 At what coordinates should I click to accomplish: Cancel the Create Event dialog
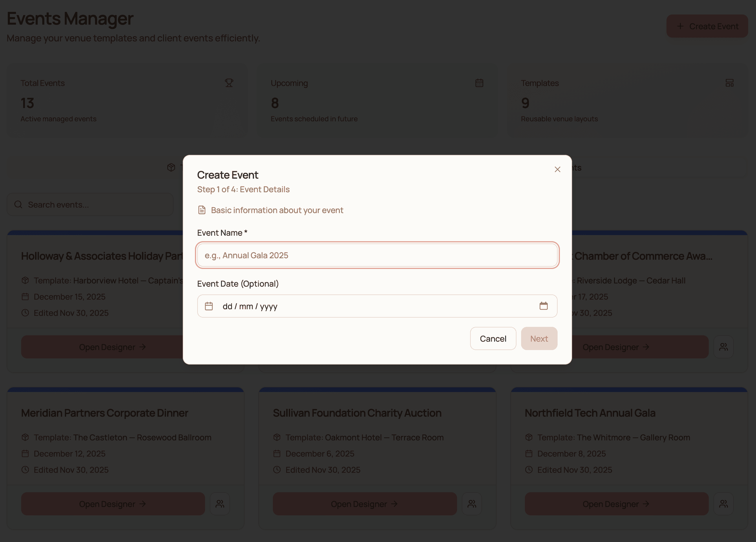point(493,338)
